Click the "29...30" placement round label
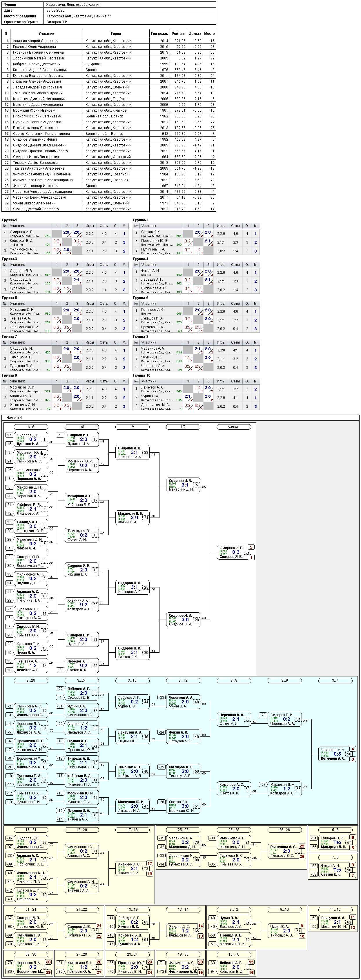Screen dimensions: 361x980 point(31,954)
